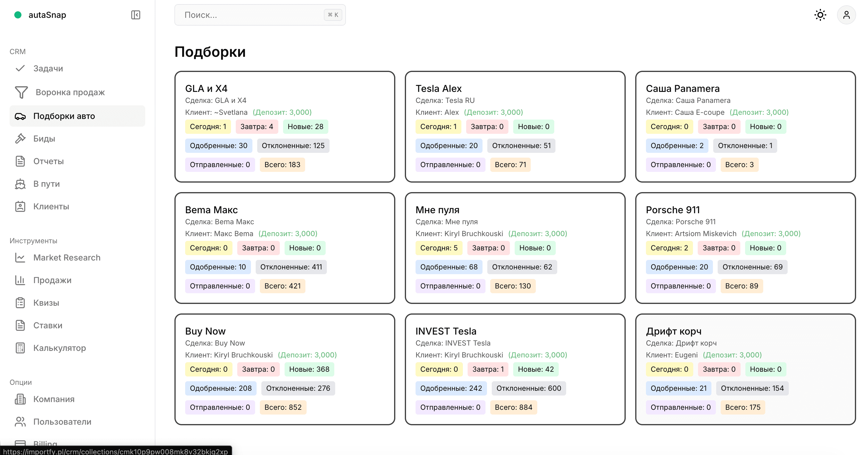This screenshot has width=868, height=455.
Task: Click the Market Research chart icon
Action: pos(20,258)
